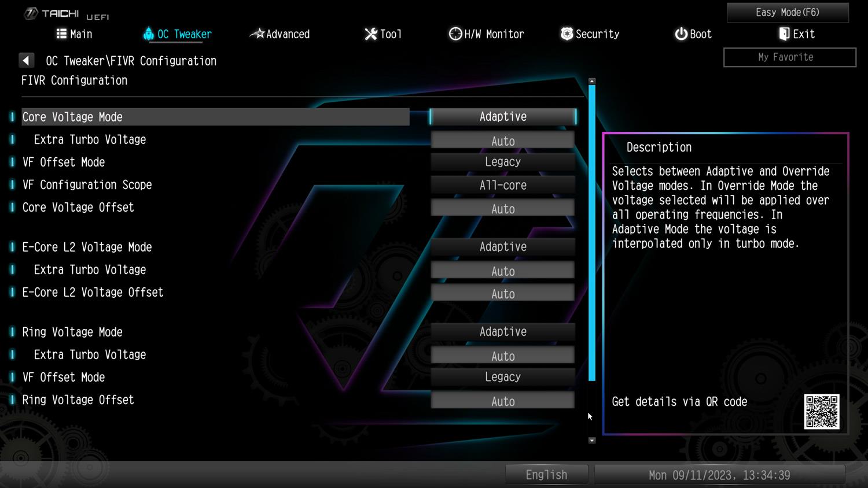Open the E-Core L2 Voltage Mode dropdown

point(503,247)
